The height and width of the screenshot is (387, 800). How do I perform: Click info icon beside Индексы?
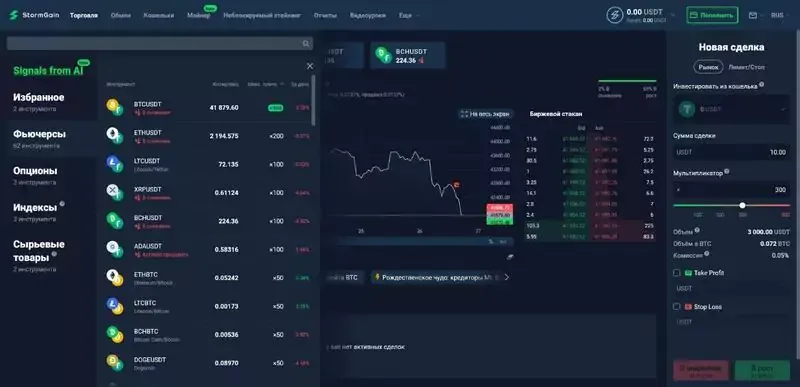point(62,203)
